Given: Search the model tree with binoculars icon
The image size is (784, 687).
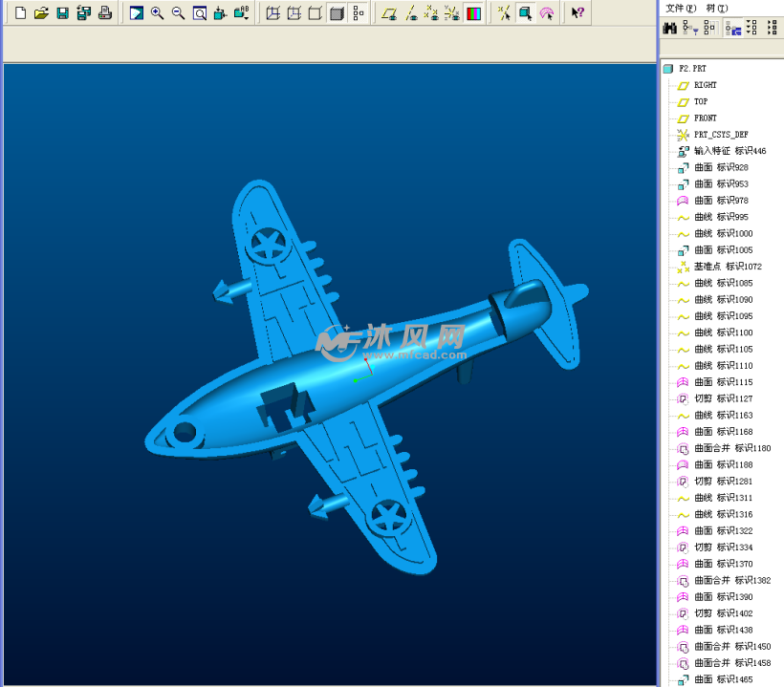Looking at the screenshot, I should [670, 29].
